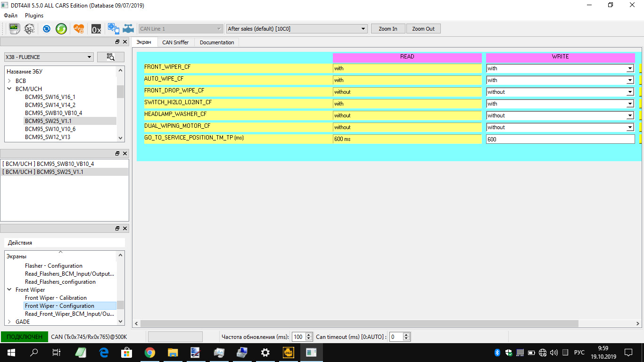The width and height of the screenshot is (644, 362).
Task: Launch Chrome from the taskbar
Action: (x=150, y=353)
